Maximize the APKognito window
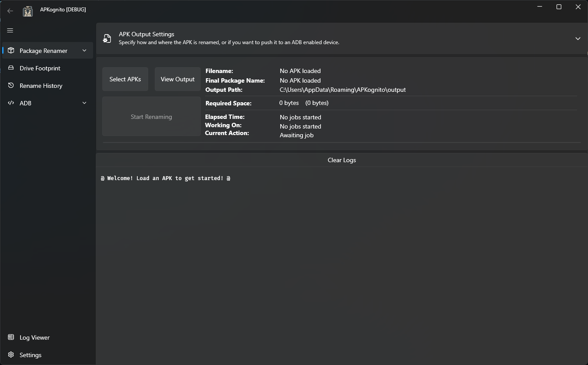 pos(559,7)
